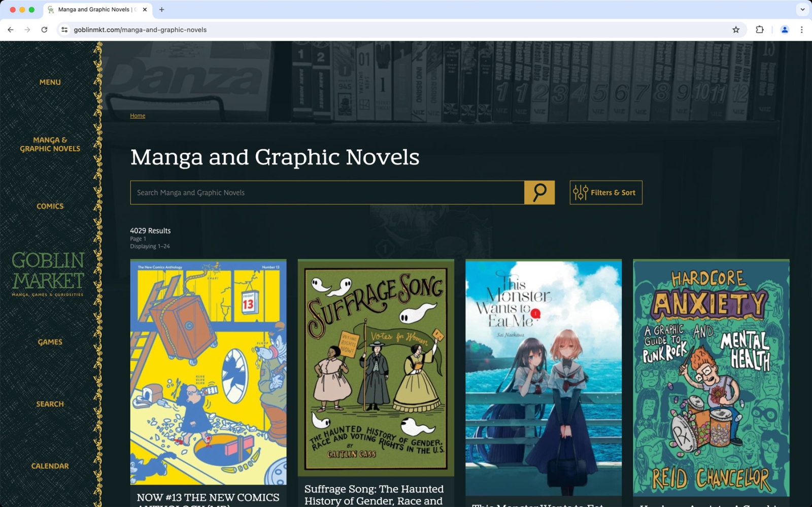Open a new tab with plus button
812x507 pixels.
point(162,10)
